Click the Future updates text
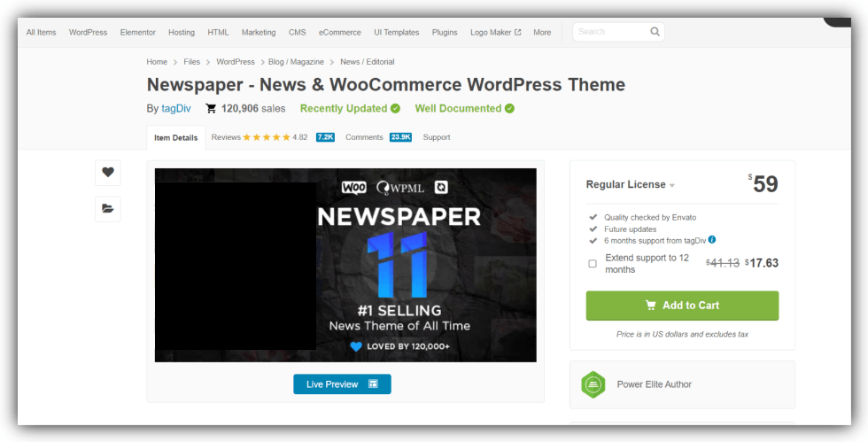The width and height of the screenshot is (868, 442). point(630,229)
